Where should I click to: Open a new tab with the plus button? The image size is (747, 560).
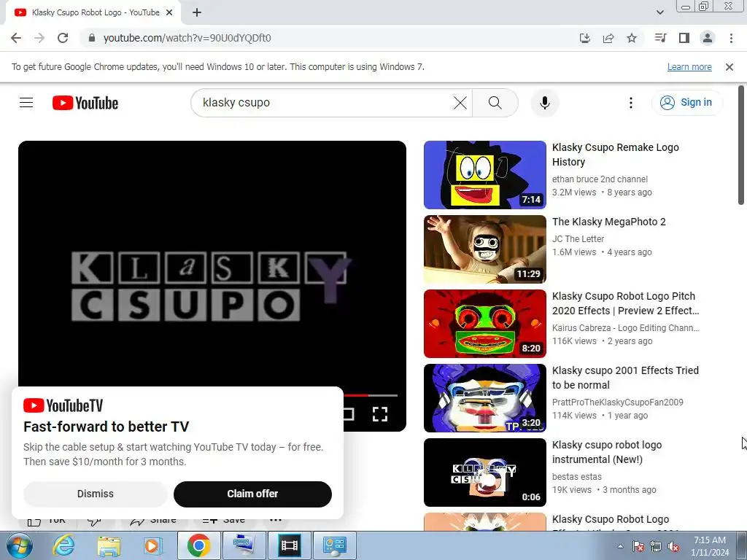[197, 12]
